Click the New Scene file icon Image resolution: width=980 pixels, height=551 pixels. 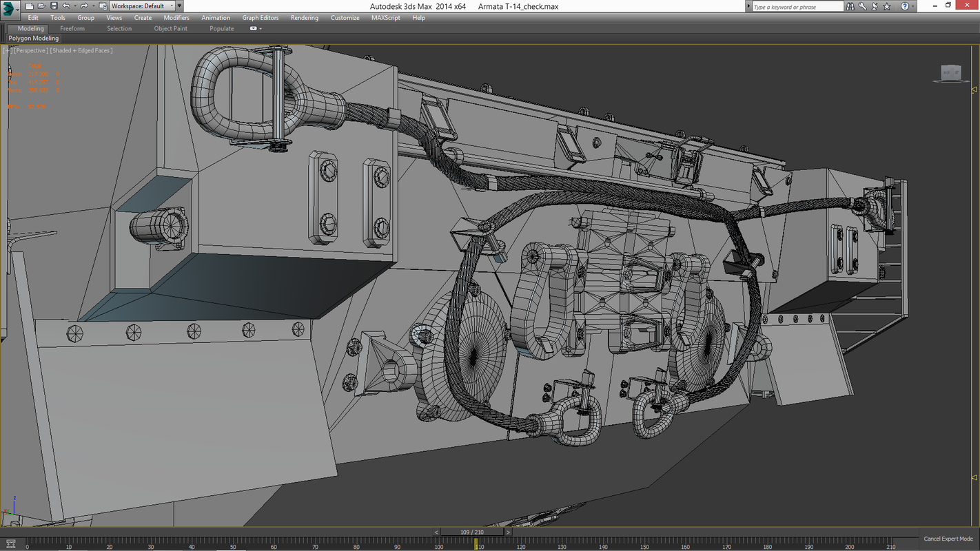[30, 6]
